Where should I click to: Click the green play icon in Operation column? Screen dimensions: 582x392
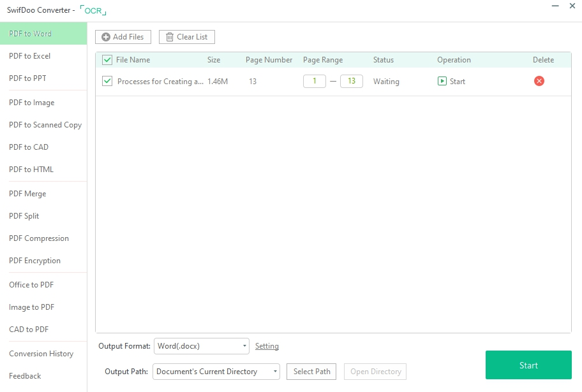pos(442,81)
